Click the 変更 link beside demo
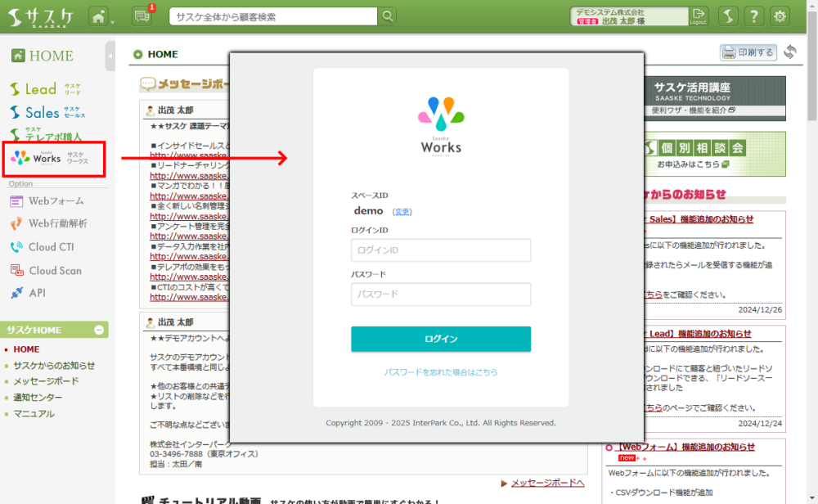 402,211
